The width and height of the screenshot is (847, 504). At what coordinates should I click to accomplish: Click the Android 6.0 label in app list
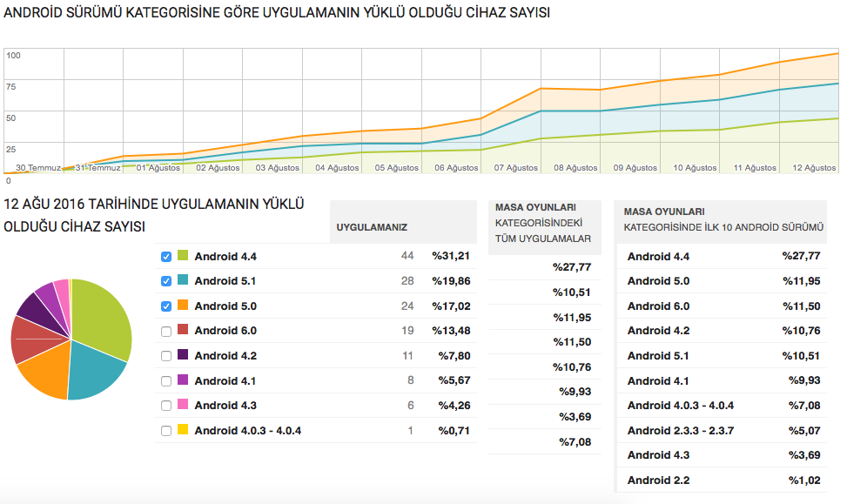(225, 331)
